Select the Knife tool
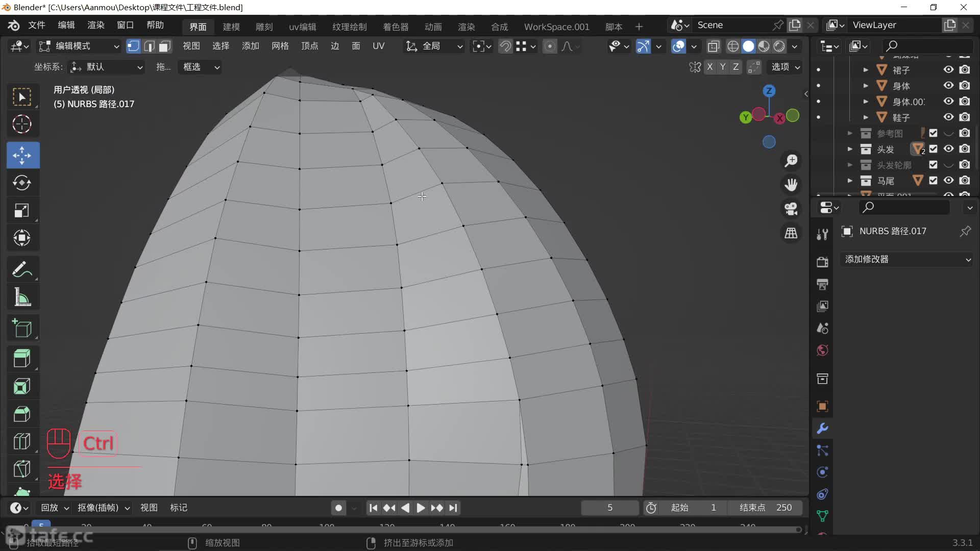The width and height of the screenshot is (980, 551). [x=22, y=469]
